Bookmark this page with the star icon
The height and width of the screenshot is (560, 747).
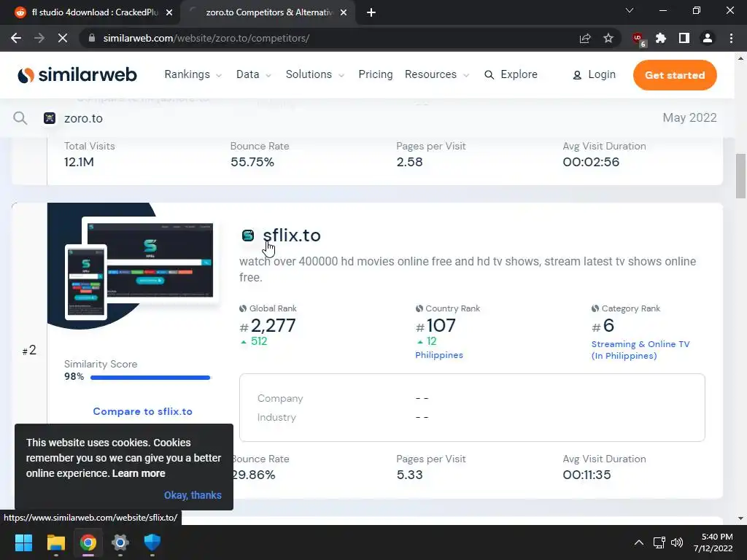point(608,38)
